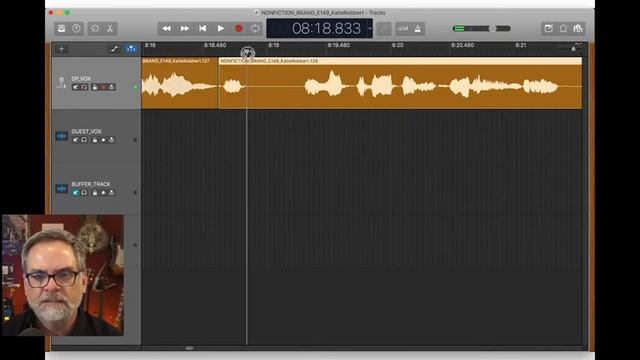
Task: Toggle the Show Automation button
Action: (114, 49)
